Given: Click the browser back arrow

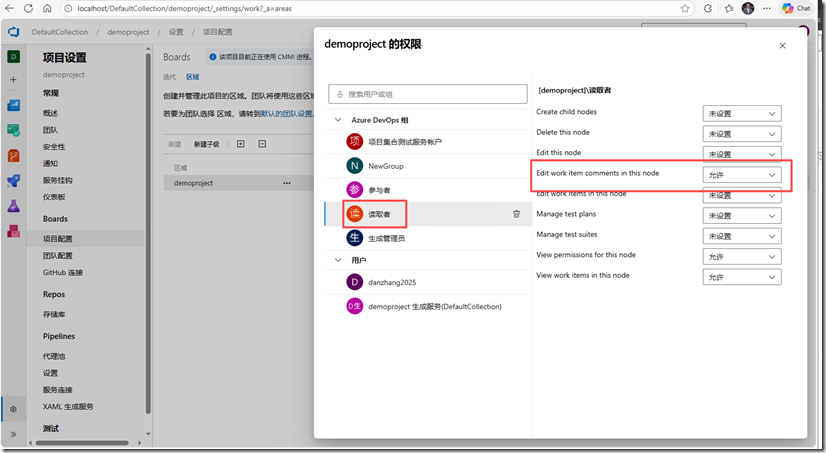Looking at the screenshot, I should point(9,8).
